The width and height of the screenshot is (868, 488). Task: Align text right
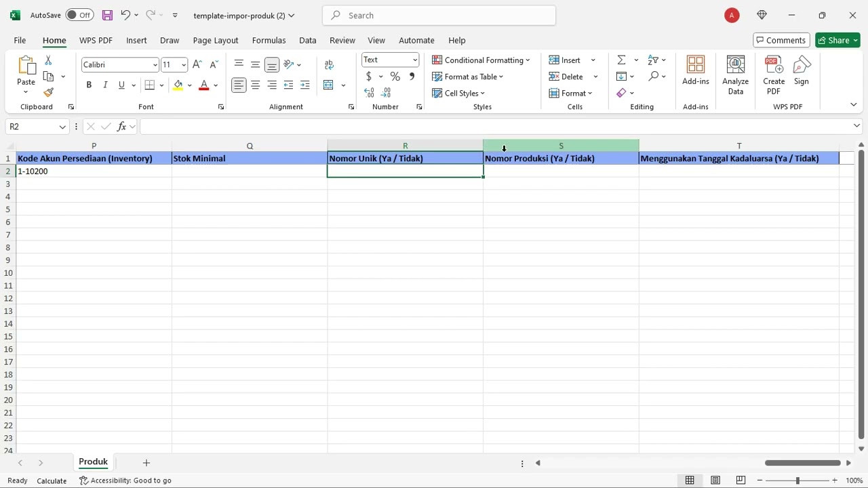click(x=272, y=85)
